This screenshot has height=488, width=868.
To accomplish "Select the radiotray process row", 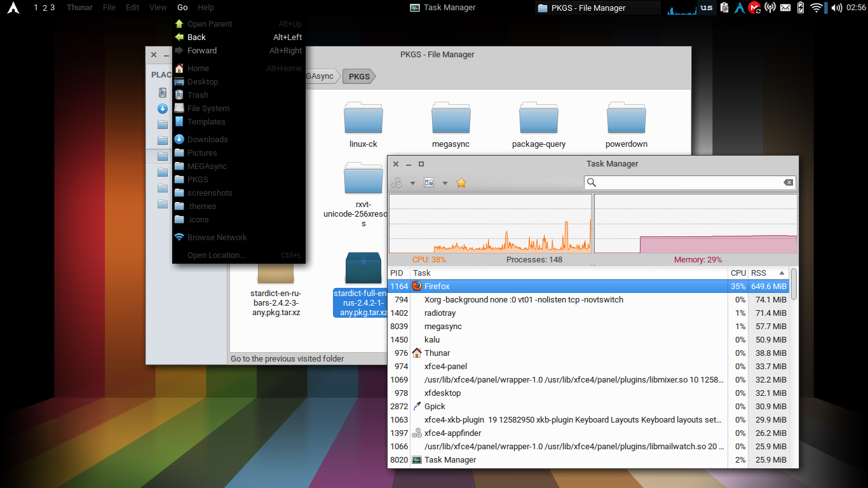I will pos(588,313).
